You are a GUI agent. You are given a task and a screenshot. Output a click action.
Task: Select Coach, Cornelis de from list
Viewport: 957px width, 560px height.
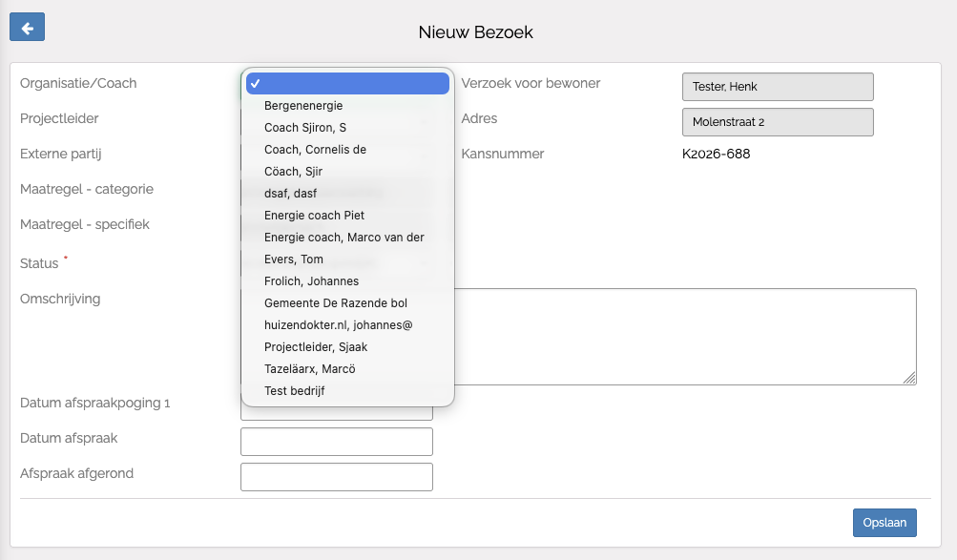click(x=315, y=150)
